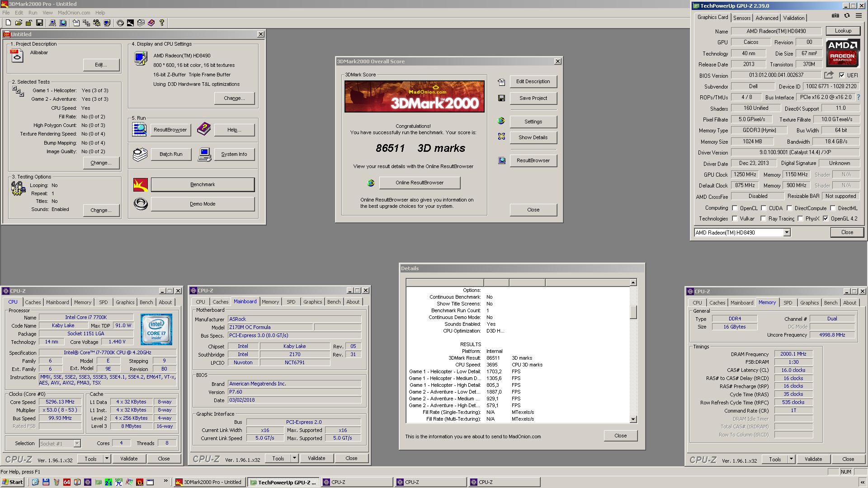Toggle the UEFI checkbox in GPU-Z
The image size is (868, 488).
pos(842,75)
